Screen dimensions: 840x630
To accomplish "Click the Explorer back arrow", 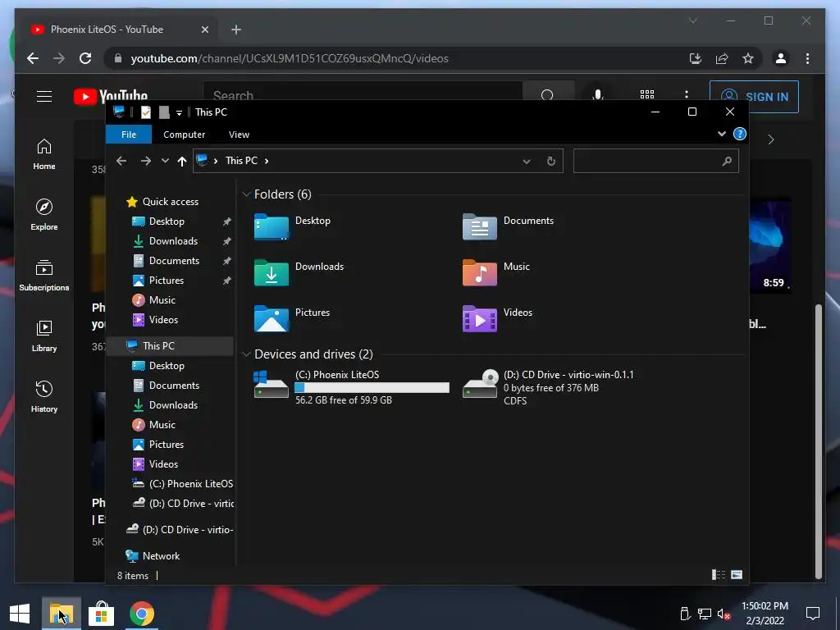I will tap(121, 161).
